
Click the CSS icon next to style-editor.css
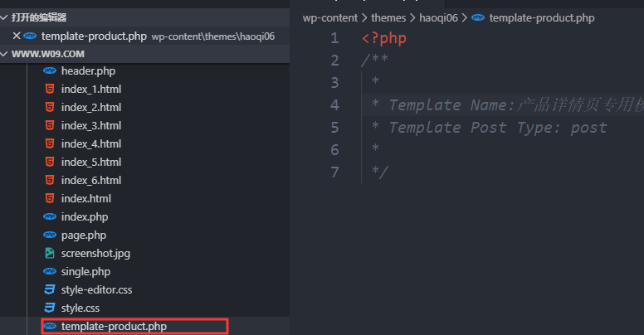click(x=49, y=290)
